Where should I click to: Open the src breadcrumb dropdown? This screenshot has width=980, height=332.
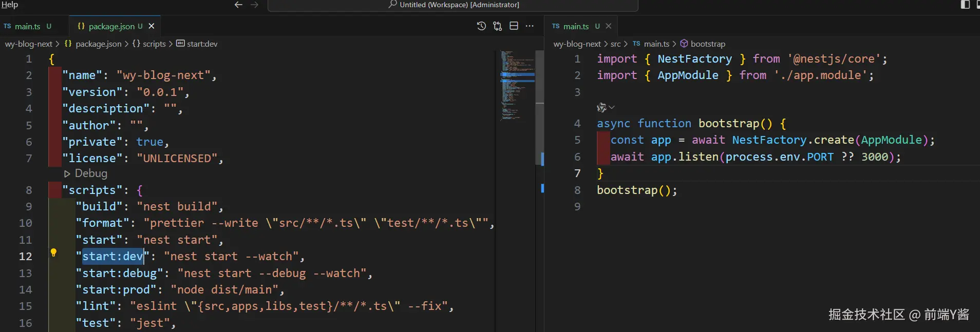click(x=615, y=44)
